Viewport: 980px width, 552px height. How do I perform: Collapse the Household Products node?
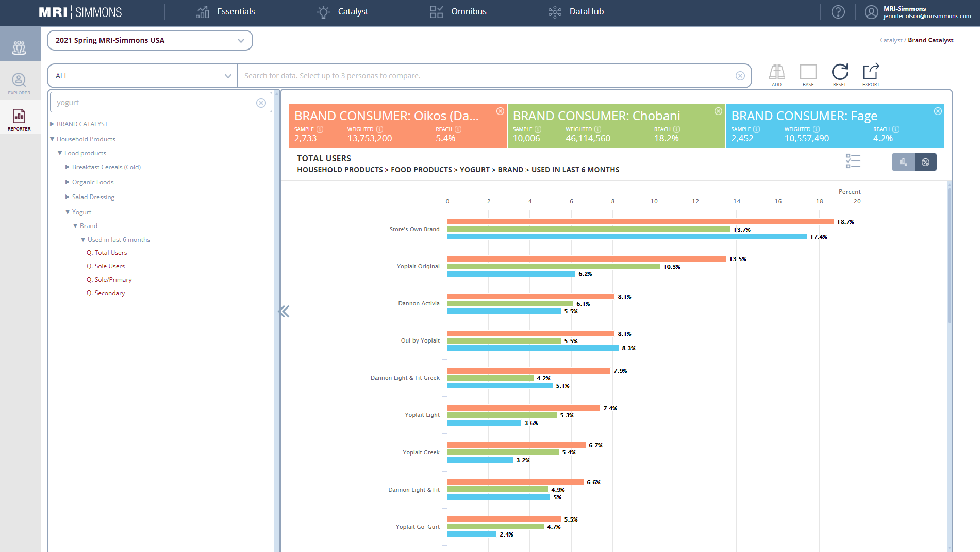pos(52,139)
